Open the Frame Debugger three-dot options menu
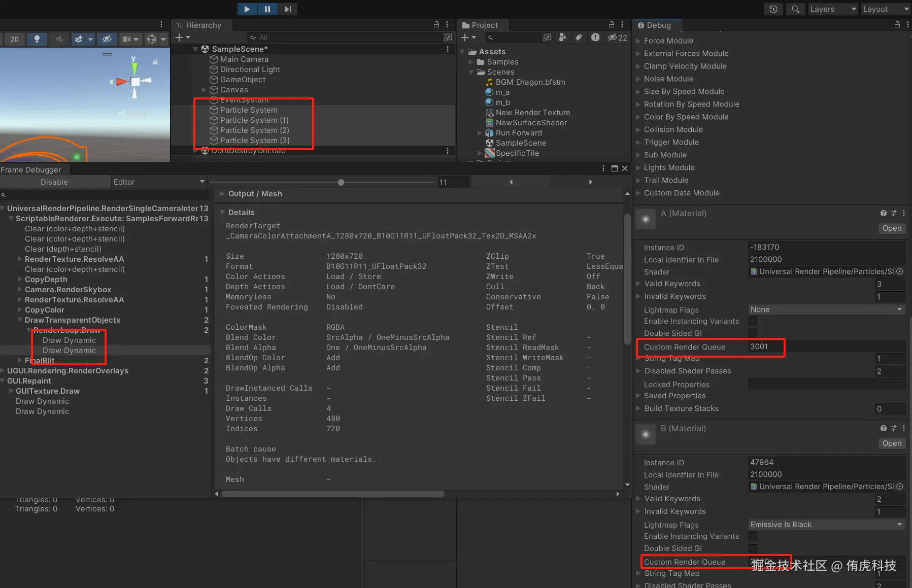This screenshot has width=912, height=588. click(x=603, y=168)
